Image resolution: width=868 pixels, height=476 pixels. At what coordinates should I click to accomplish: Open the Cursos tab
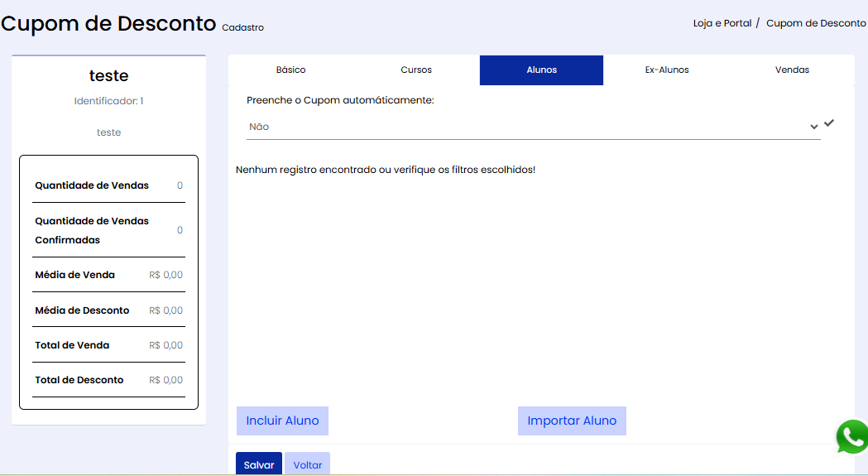(416, 70)
